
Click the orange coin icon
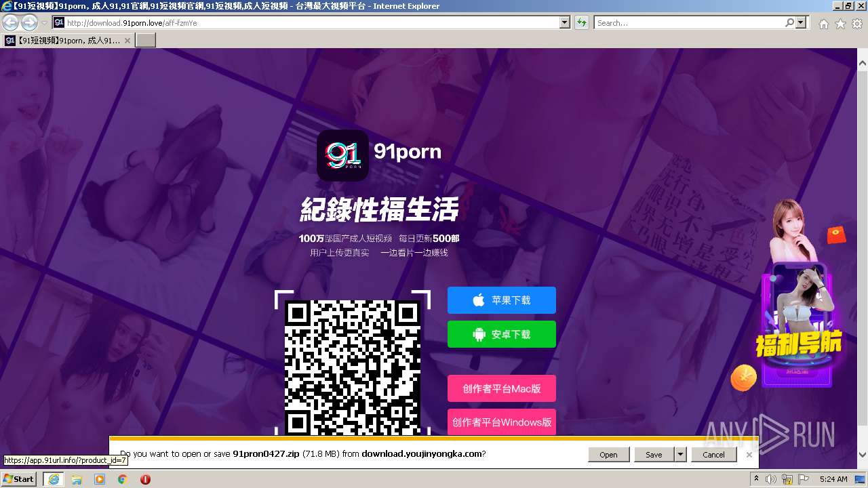744,378
